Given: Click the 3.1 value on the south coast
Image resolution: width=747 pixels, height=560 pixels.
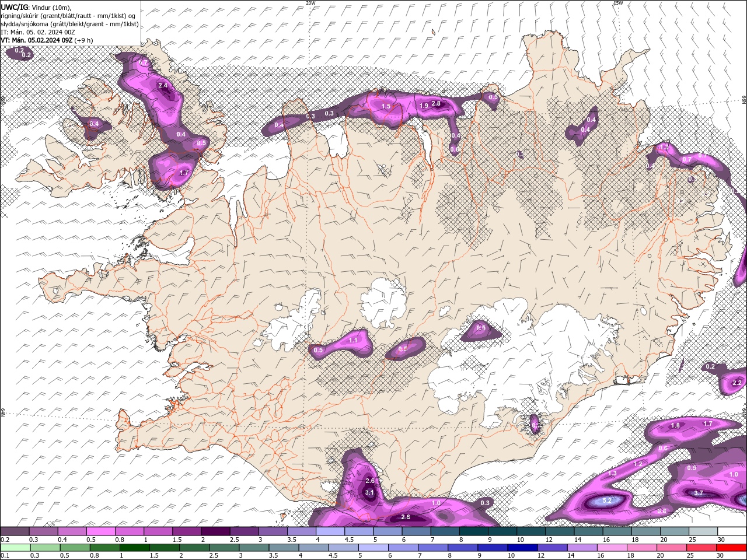Looking at the screenshot, I should 369,492.
